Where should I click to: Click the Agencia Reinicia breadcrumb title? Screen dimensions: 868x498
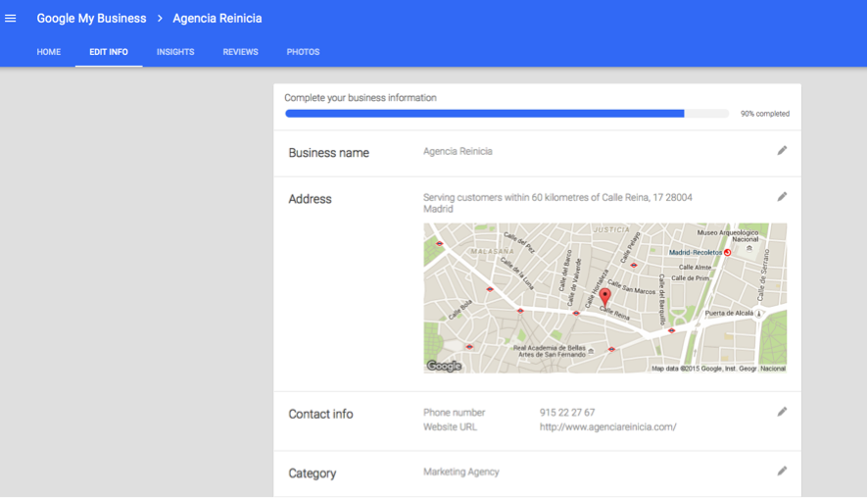pos(217,19)
